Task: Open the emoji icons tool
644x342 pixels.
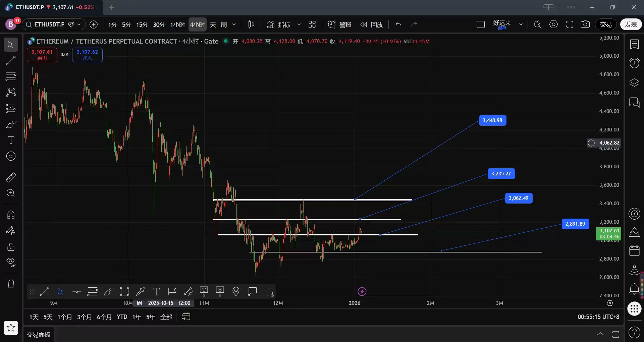Action: (11, 156)
